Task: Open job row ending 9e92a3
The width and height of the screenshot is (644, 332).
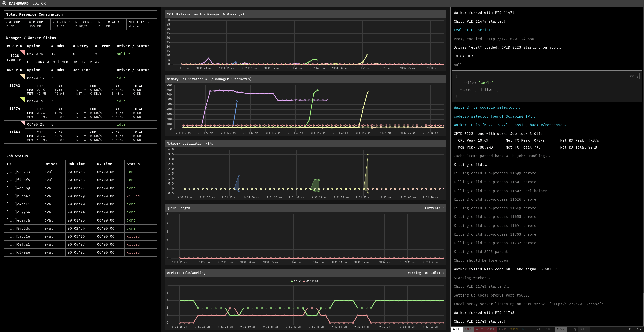Action: (x=80, y=172)
